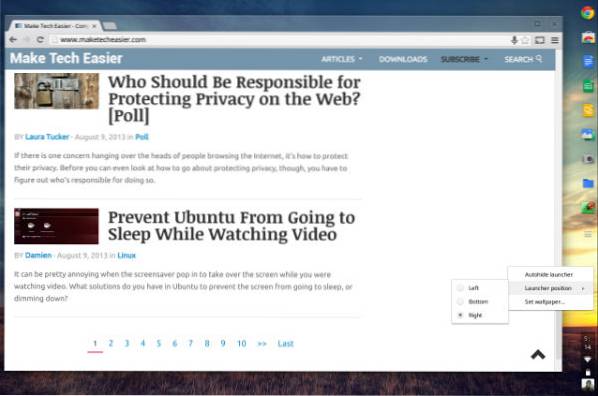The height and width of the screenshot is (396, 598).
Task: Open the apps list grid icon
Action: [588, 234]
